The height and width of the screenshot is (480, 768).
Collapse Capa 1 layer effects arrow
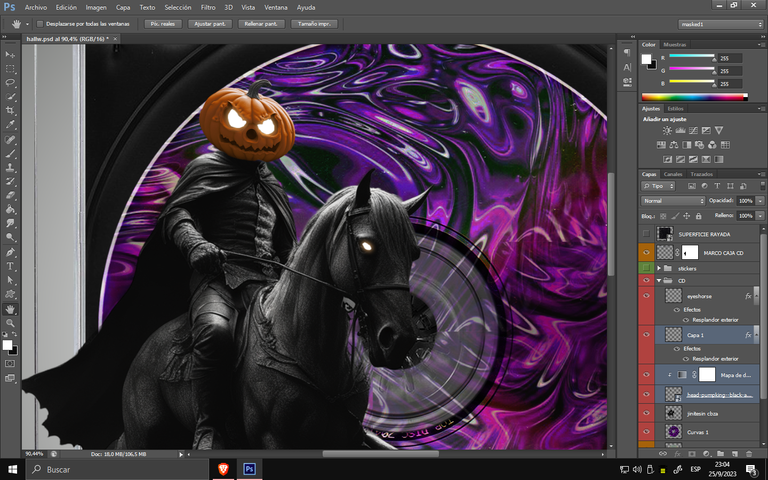756,335
